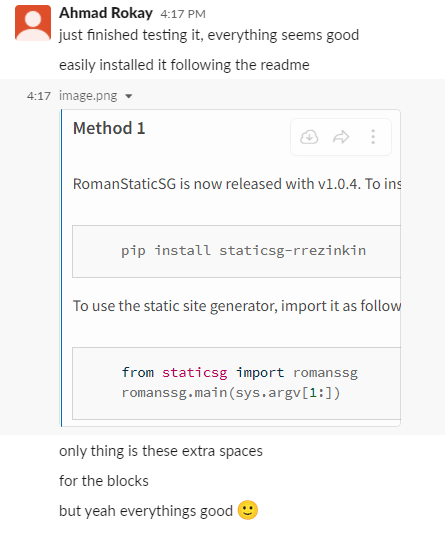445x533 pixels.
Task: Click the Method 1 heading in the image
Action: pyautogui.click(x=109, y=128)
